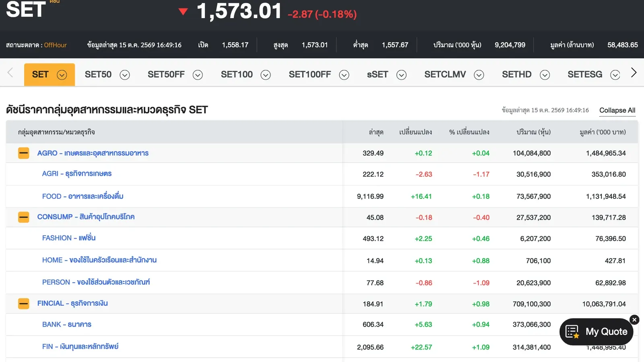Click the SET index value 1,573.01
The image size is (644, 362).
coord(239,11)
